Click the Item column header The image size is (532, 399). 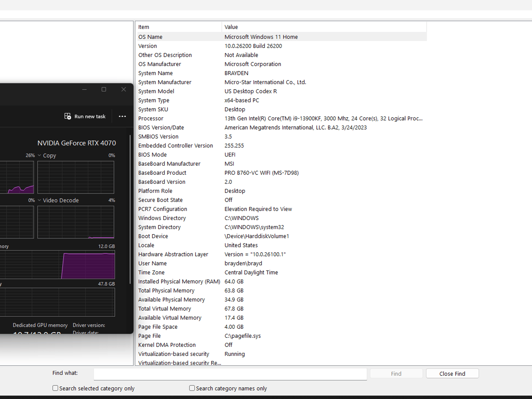179,27
